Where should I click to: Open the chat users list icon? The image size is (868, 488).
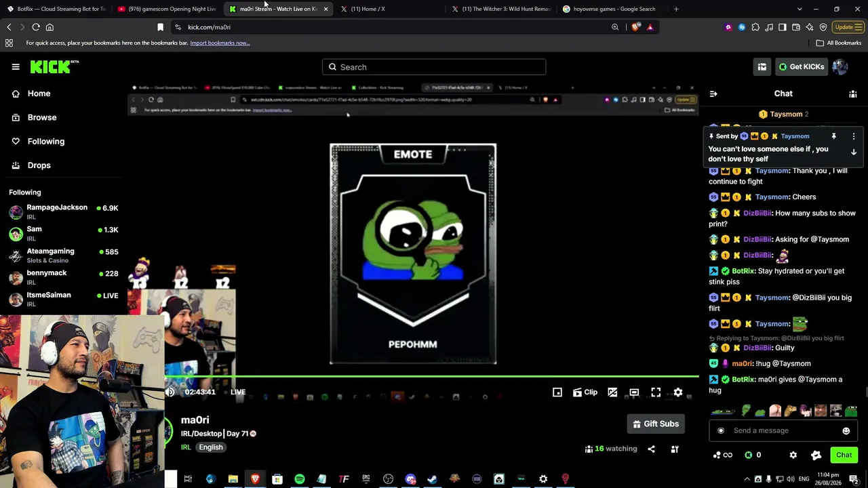click(853, 94)
